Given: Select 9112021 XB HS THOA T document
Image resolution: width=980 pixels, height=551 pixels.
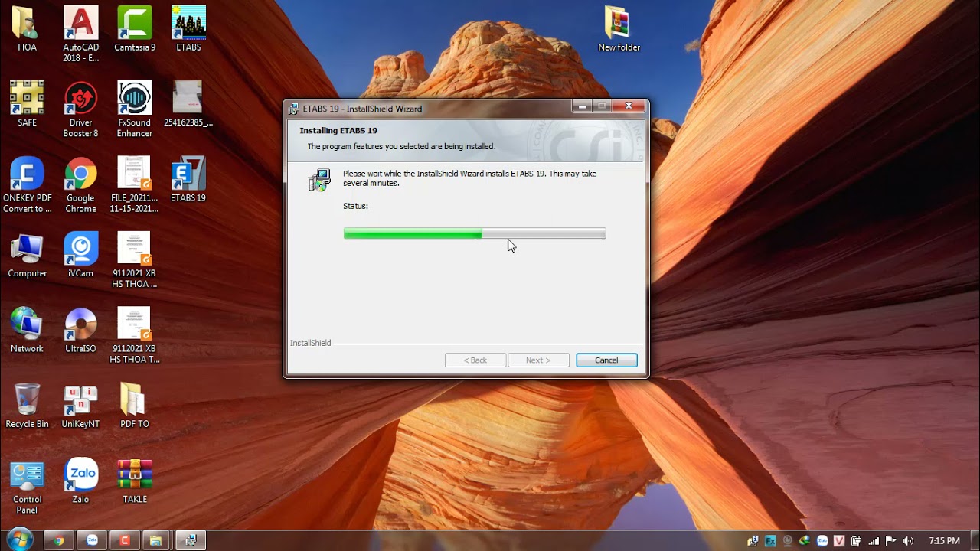Looking at the screenshot, I should click(x=135, y=335).
